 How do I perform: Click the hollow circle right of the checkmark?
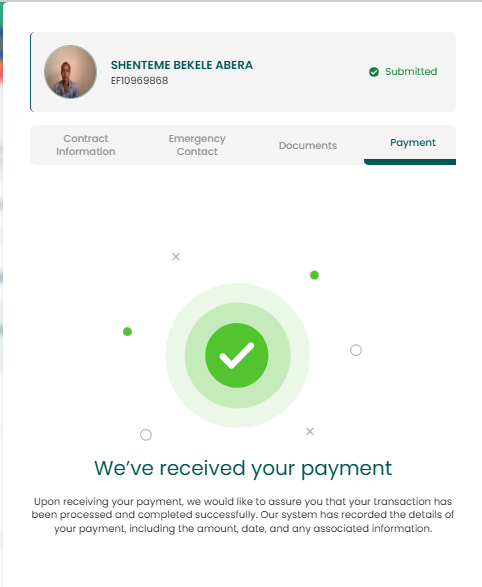(x=356, y=350)
